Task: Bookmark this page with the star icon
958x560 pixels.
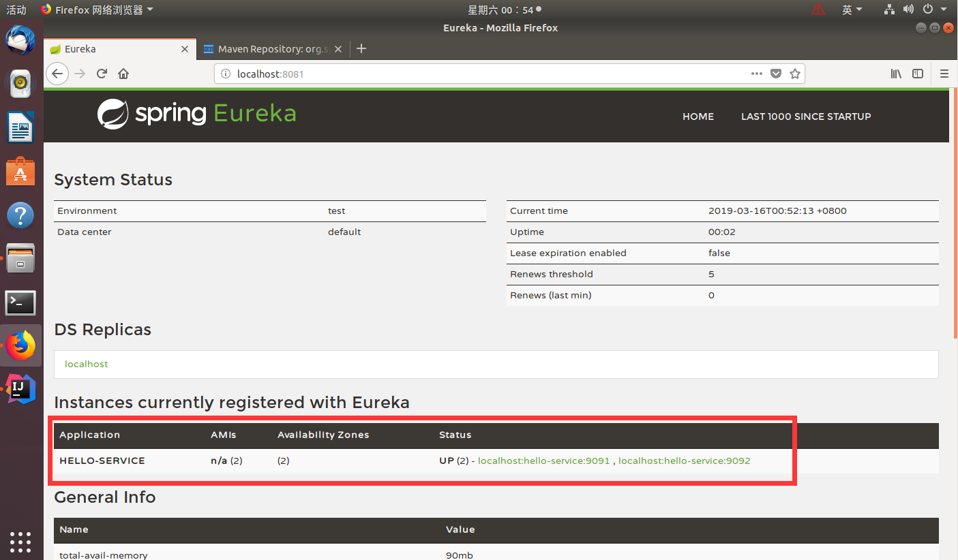Action: [794, 74]
